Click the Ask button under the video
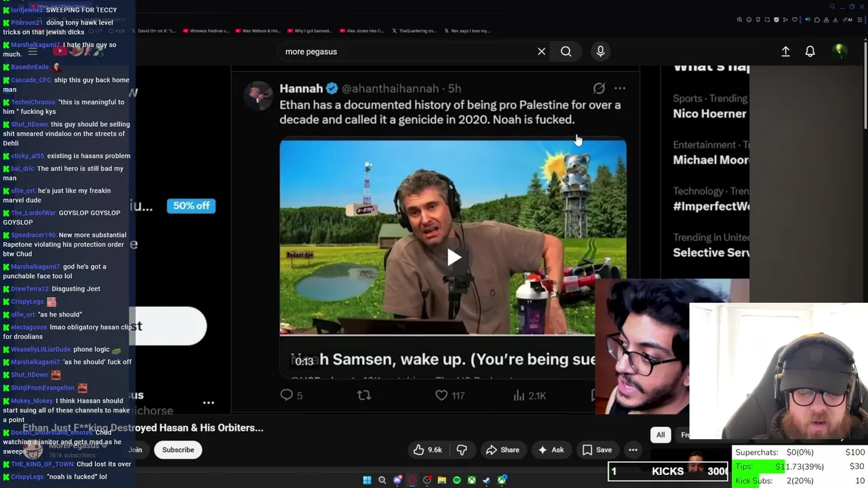The image size is (868, 488). [x=551, y=449]
